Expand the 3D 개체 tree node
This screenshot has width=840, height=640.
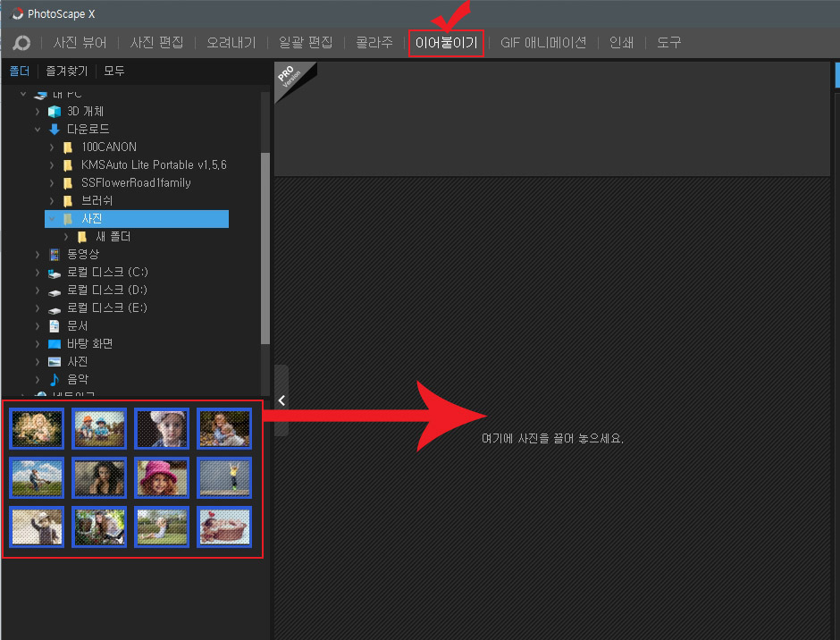37,112
